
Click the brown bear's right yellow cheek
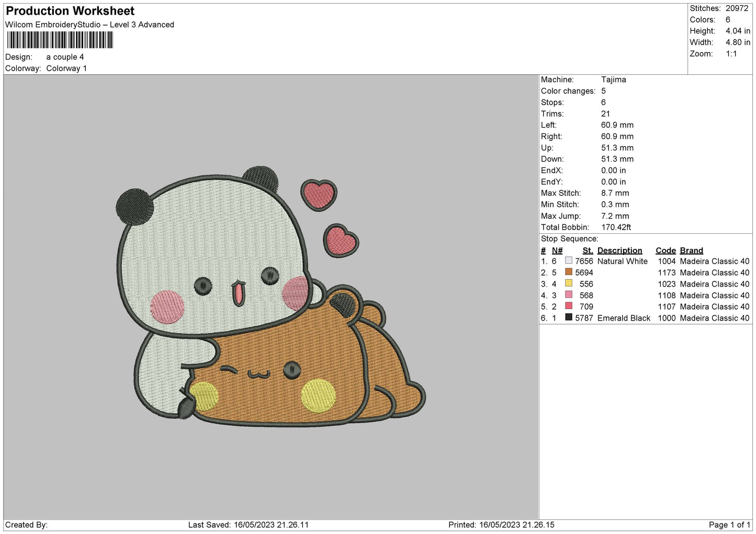[x=318, y=395]
